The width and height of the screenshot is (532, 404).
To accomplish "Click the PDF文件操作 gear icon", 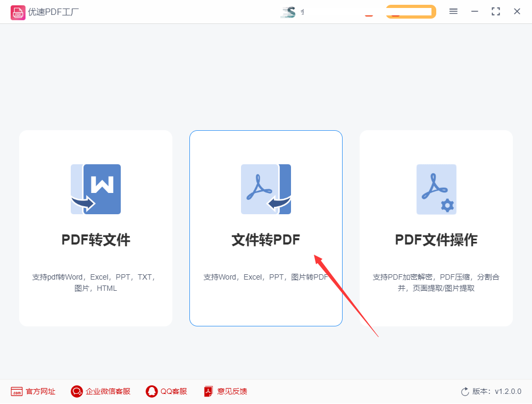I will click(x=447, y=205).
